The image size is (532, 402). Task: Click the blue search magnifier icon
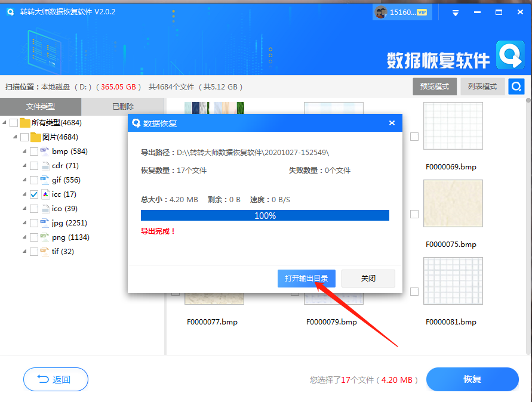[516, 86]
